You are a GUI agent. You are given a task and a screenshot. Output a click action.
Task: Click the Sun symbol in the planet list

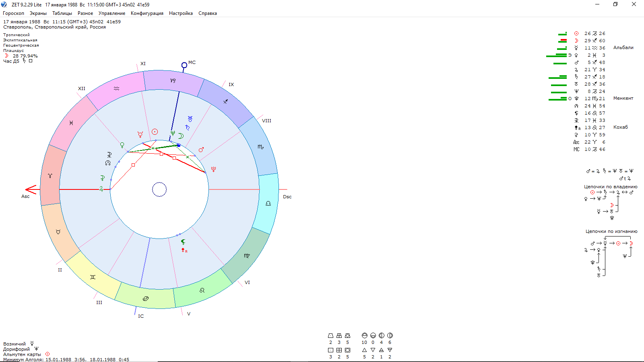point(576,33)
